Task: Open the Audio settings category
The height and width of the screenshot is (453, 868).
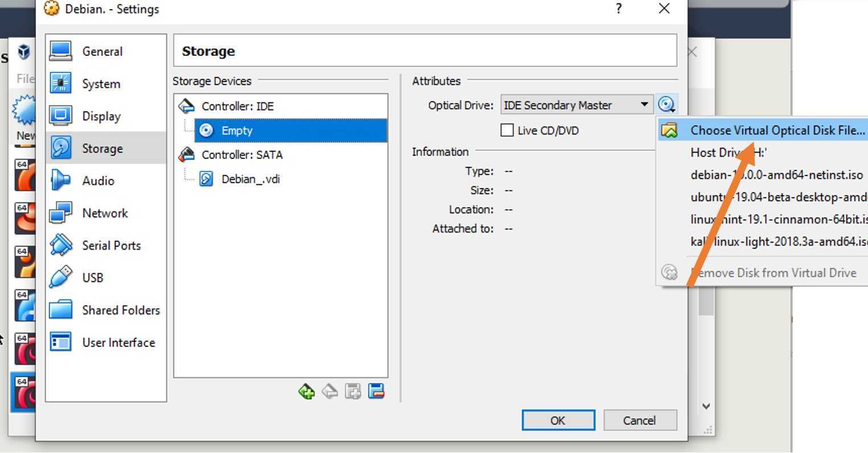Action: point(106,181)
